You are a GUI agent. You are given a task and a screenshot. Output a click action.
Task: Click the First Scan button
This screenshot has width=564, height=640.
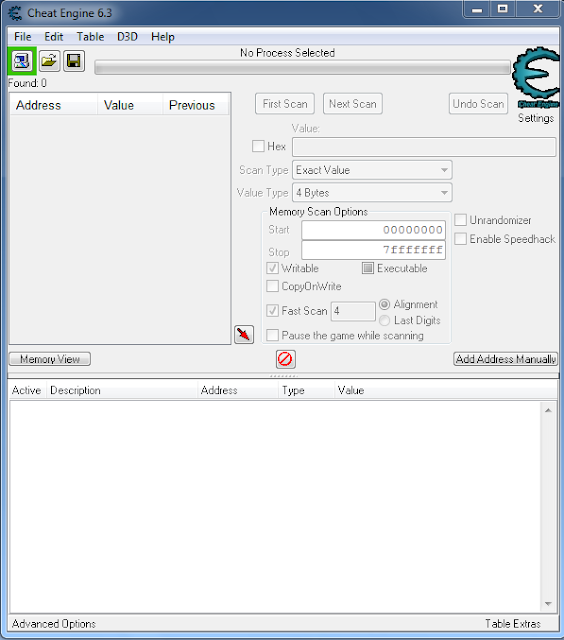tap(285, 104)
